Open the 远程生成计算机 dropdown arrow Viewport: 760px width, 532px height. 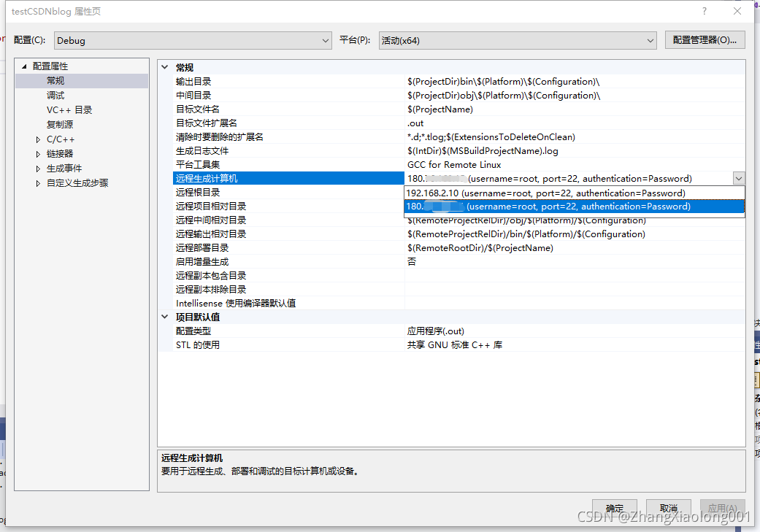739,179
